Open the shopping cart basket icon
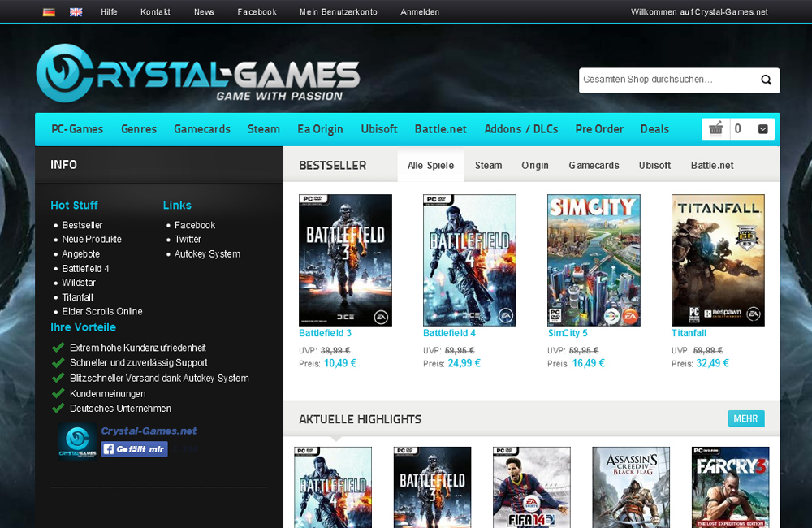Screen dimensions: 812x528 point(715,128)
